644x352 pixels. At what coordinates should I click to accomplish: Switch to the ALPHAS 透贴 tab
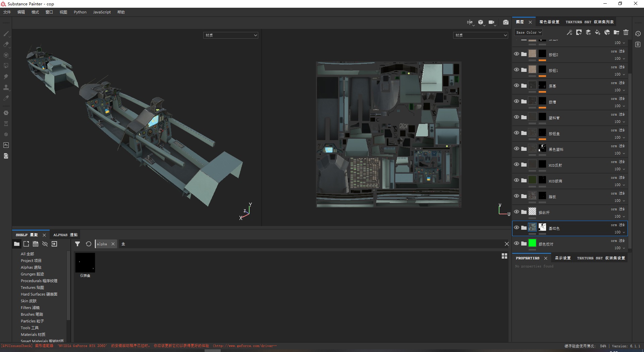(65, 235)
